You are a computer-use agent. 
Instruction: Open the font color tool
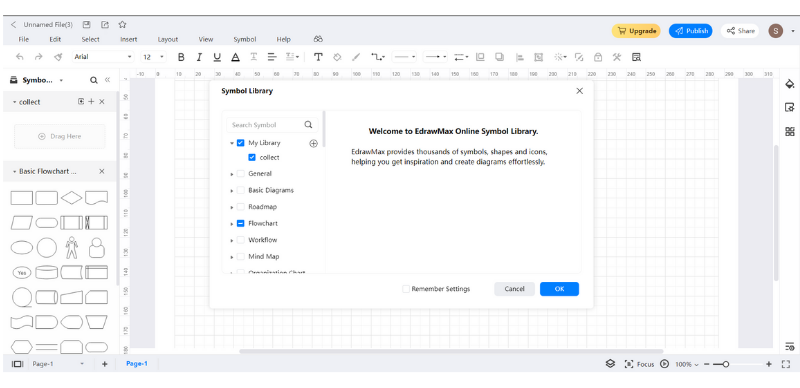click(235, 57)
